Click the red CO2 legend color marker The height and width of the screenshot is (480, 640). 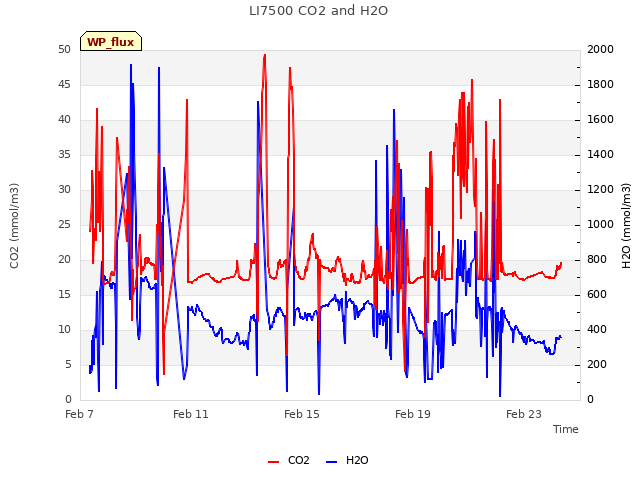point(273,462)
